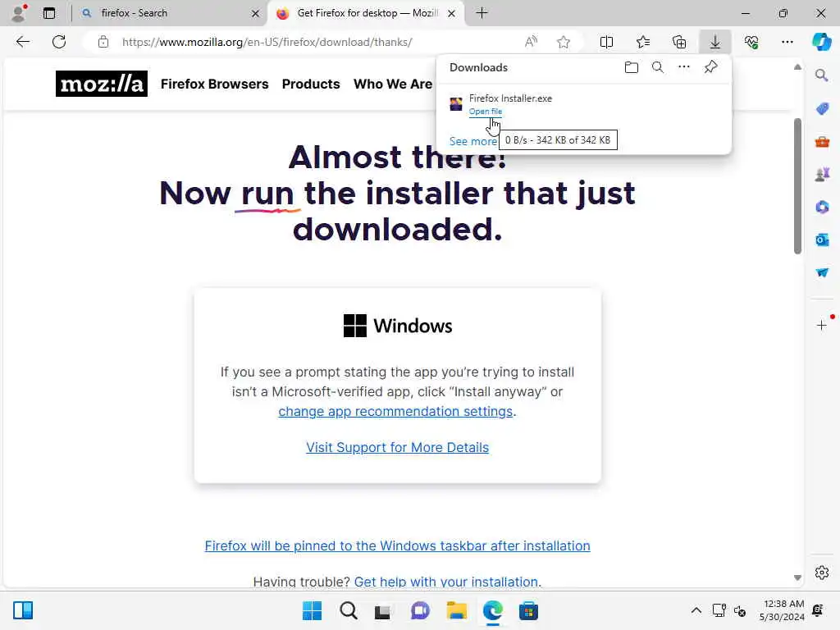This screenshot has width=840, height=630.
Task: Select the Firefox Installer.exe download entry
Action: click(583, 104)
